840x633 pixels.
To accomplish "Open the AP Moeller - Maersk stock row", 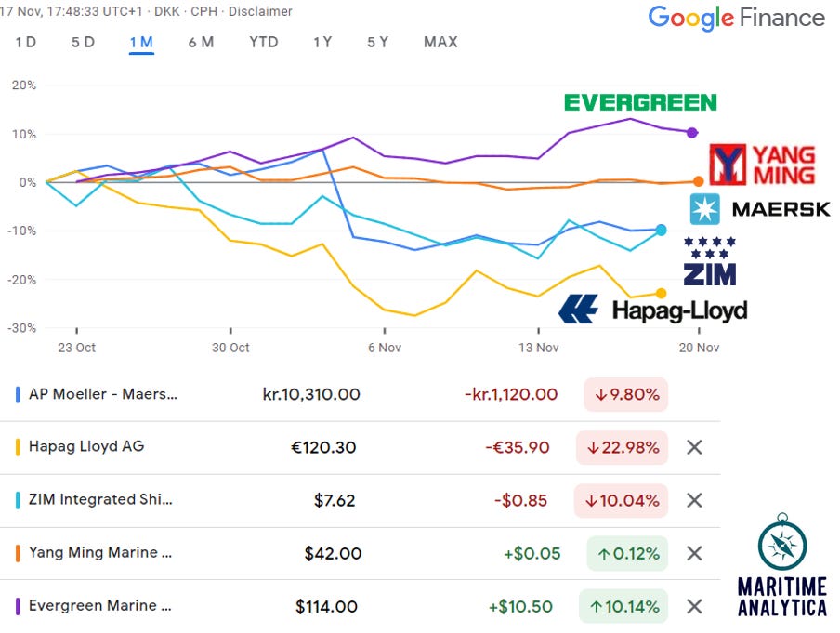I will (360, 394).
